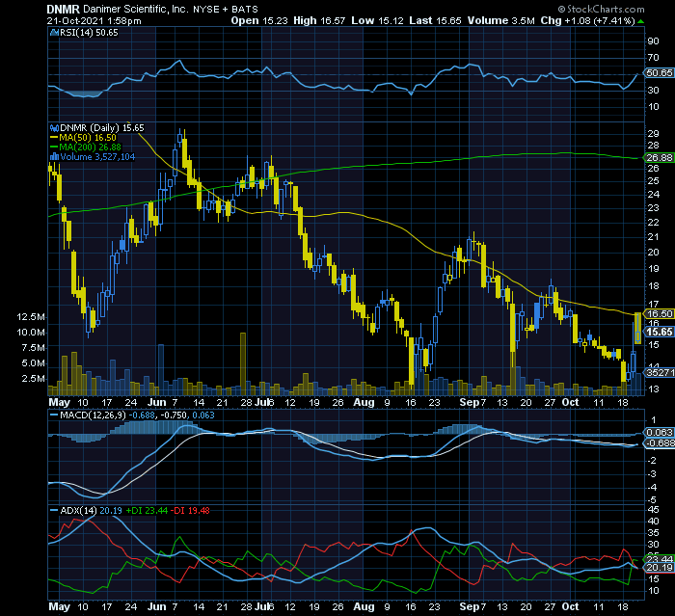Click the 29 price level on the right axis
675x616 pixels.
pos(653,134)
